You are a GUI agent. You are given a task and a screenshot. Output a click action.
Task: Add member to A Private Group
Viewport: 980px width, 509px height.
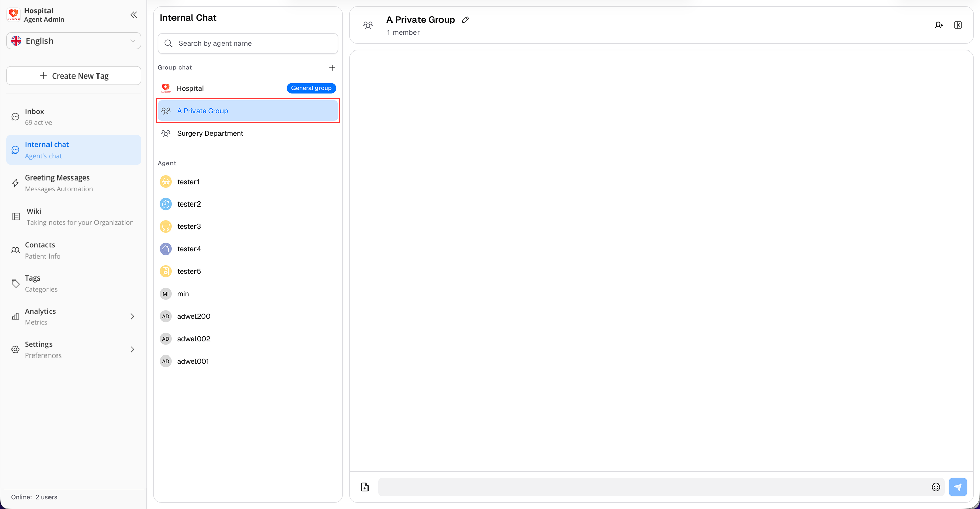point(939,25)
